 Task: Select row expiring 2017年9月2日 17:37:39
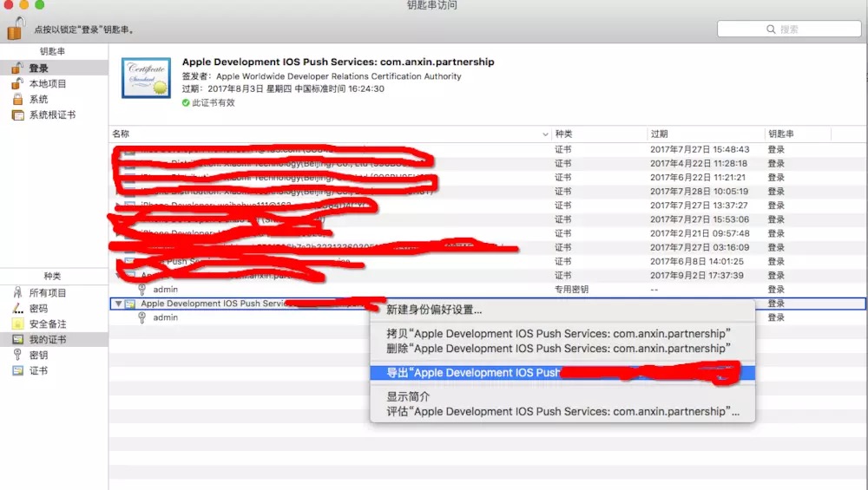coord(487,276)
